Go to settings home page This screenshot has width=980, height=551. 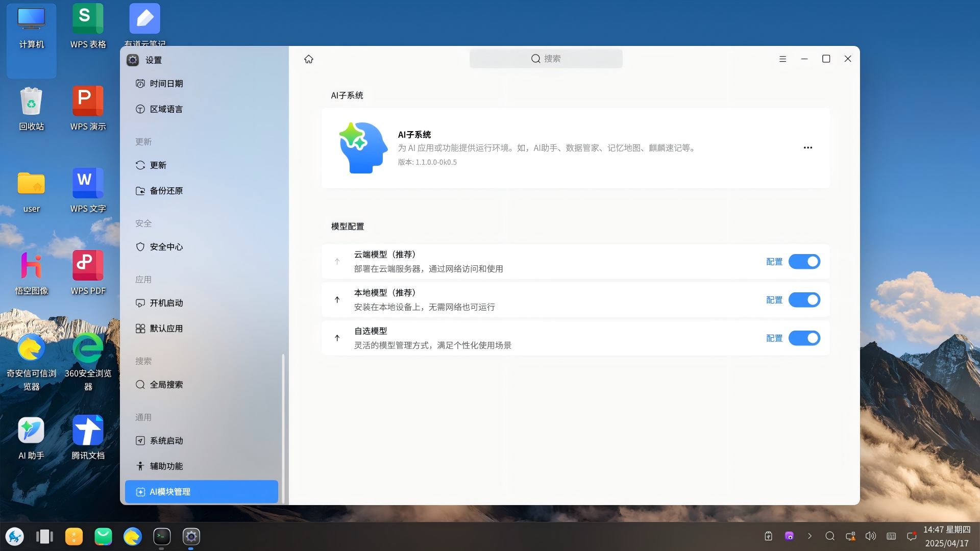coord(309,59)
